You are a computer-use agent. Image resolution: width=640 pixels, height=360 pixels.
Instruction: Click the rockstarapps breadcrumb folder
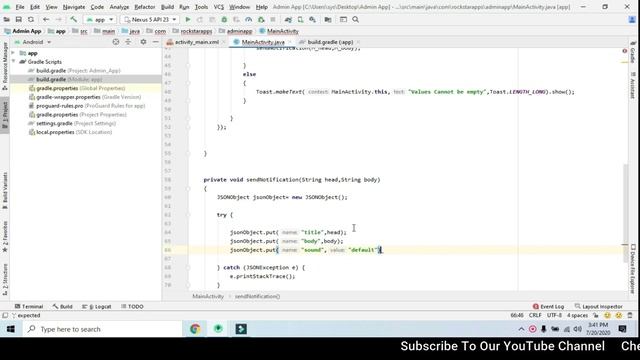point(192,31)
